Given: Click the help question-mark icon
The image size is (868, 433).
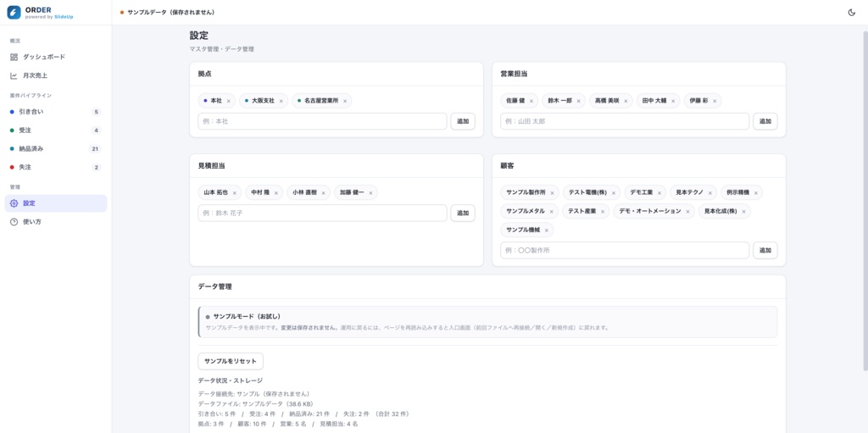Looking at the screenshot, I should click(x=14, y=221).
